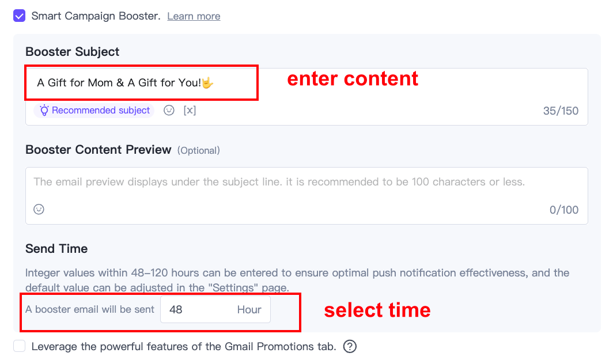This screenshot has height=364, width=613.
Task: Click the Booster Subject heading
Action: (73, 52)
